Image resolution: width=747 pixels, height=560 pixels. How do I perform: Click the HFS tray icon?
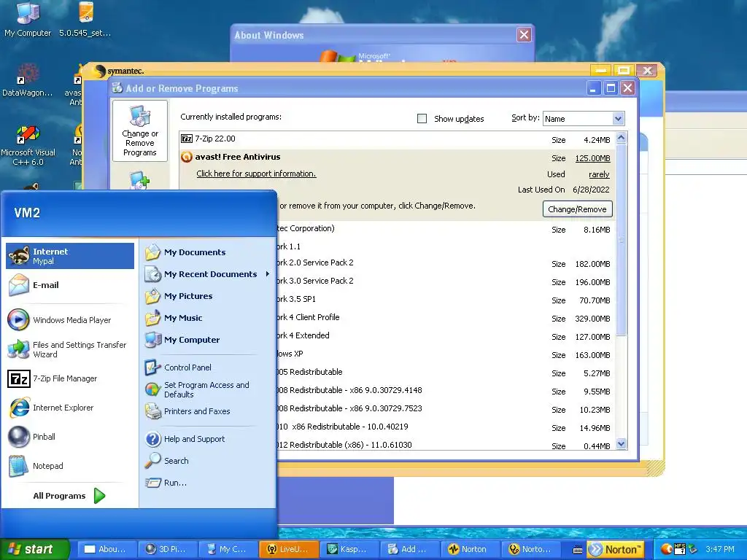(x=680, y=548)
